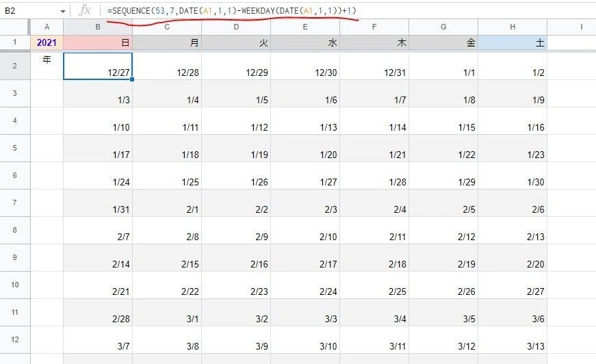Image resolution: width=596 pixels, height=364 pixels.
Task: Click the 火 Tuesday header cell
Action: coord(236,42)
